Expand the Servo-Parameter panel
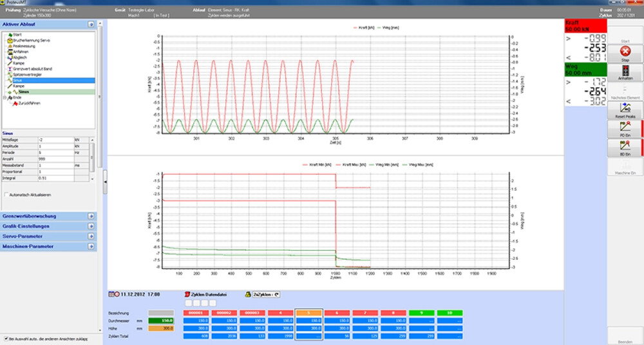The image size is (644, 345). (91, 237)
